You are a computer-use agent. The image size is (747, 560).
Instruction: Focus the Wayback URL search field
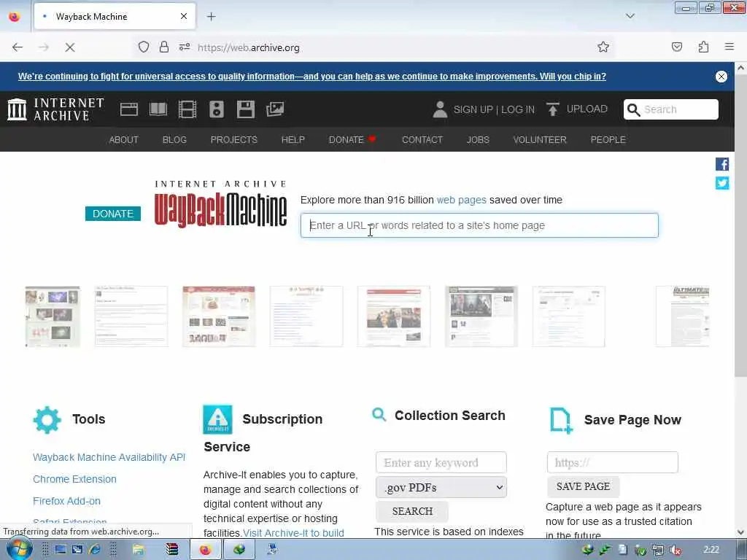(479, 225)
